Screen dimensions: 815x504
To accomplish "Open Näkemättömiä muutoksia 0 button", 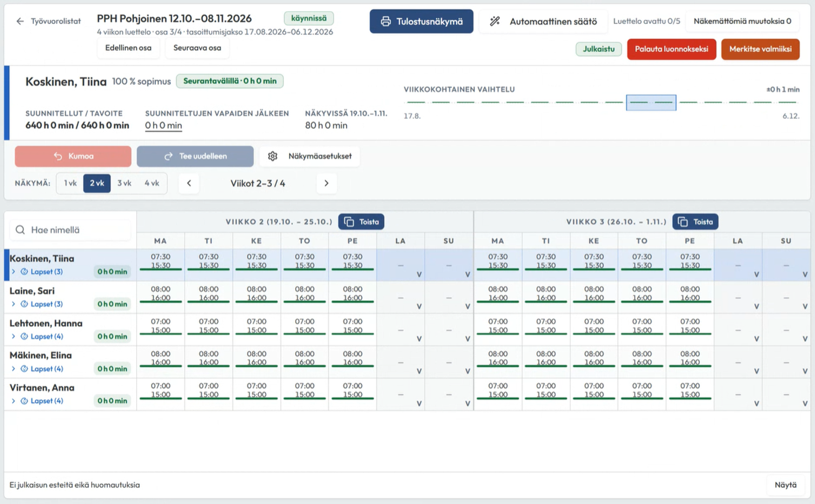I will click(742, 21).
